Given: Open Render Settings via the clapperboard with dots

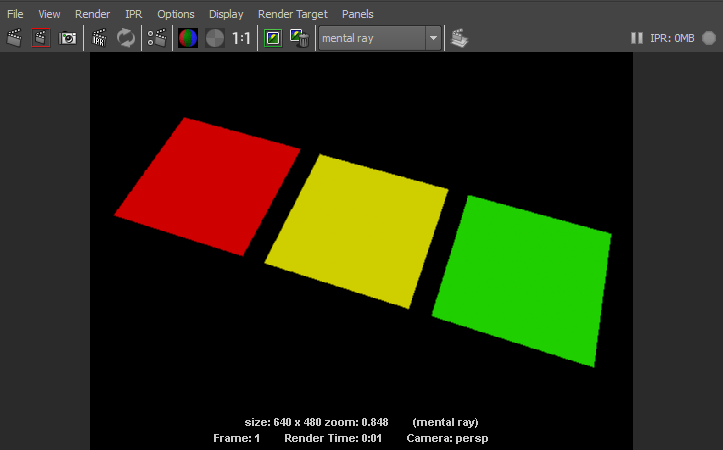Looking at the screenshot, I should pos(157,38).
